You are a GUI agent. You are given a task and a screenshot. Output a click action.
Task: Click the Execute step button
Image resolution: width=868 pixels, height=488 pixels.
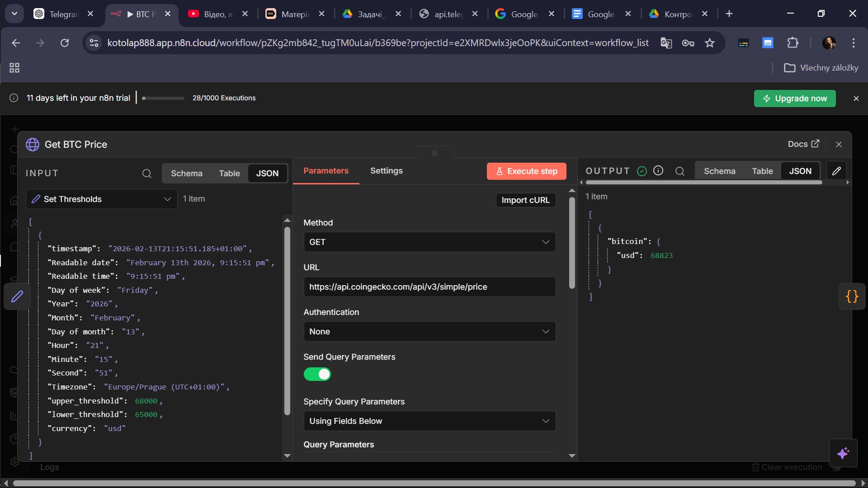527,171
